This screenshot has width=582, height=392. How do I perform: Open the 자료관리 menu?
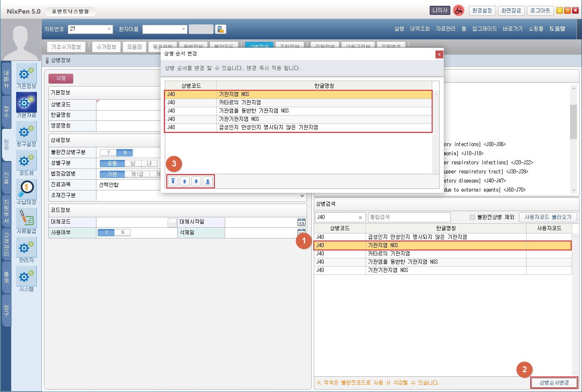[x=445, y=29]
